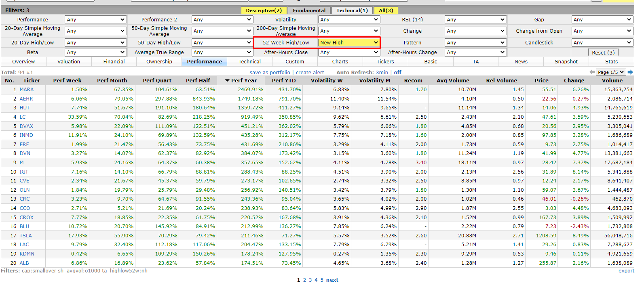The width and height of the screenshot is (644, 287).
Task: Switch to the Charts view
Action: [340, 62]
